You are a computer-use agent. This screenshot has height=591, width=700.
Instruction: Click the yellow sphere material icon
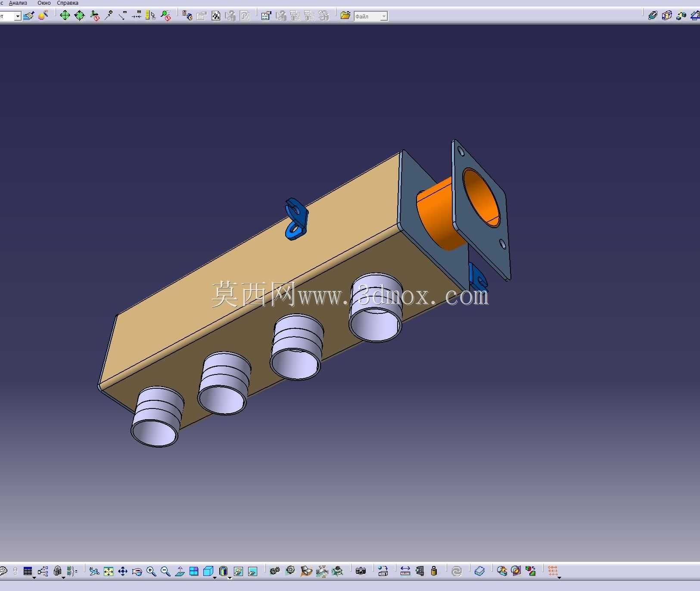click(43, 16)
